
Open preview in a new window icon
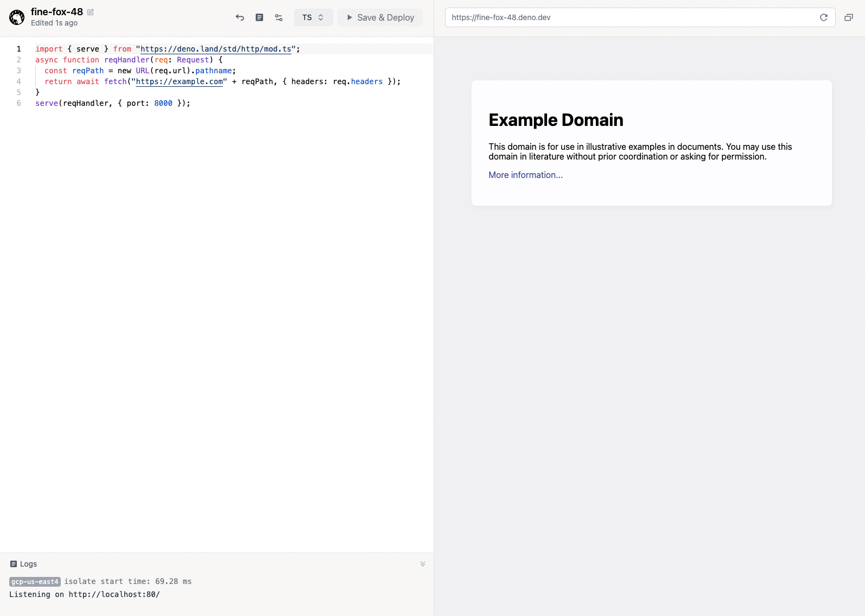pos(849,17)
